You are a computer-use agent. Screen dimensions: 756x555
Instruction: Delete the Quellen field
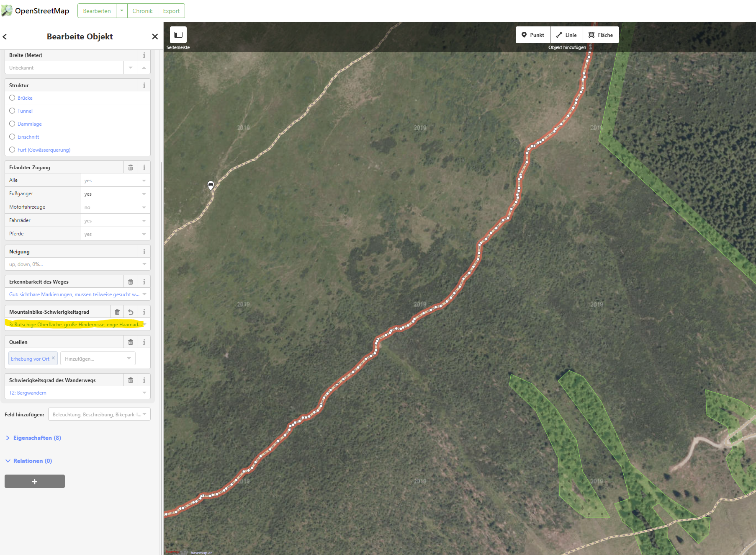pyautogui.click(x=131, y=342)
